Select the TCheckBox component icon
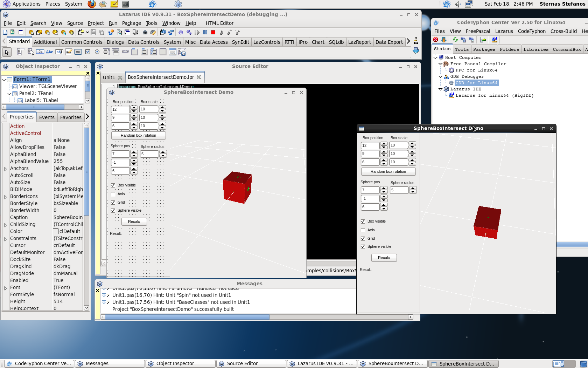Image resolution: width=588 pixels, height=368 pixels. [x=87, y=52]
